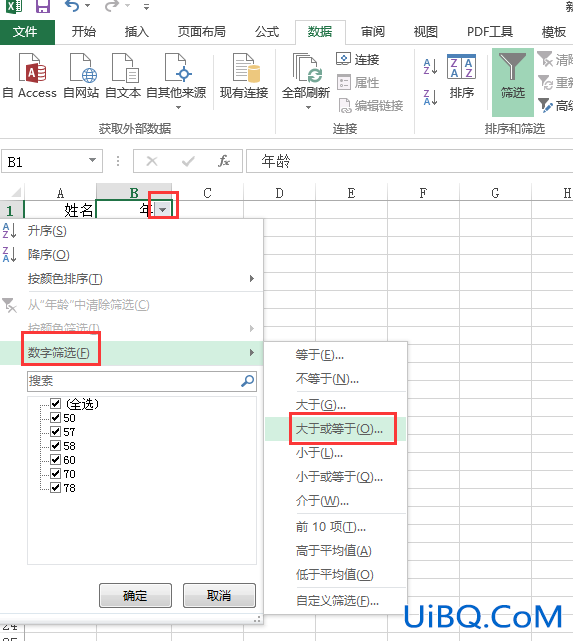Viewport: 573px width, 641px height.
Task: Switch to the Formulas (公式) tab
Action: (x=267, y=32)
